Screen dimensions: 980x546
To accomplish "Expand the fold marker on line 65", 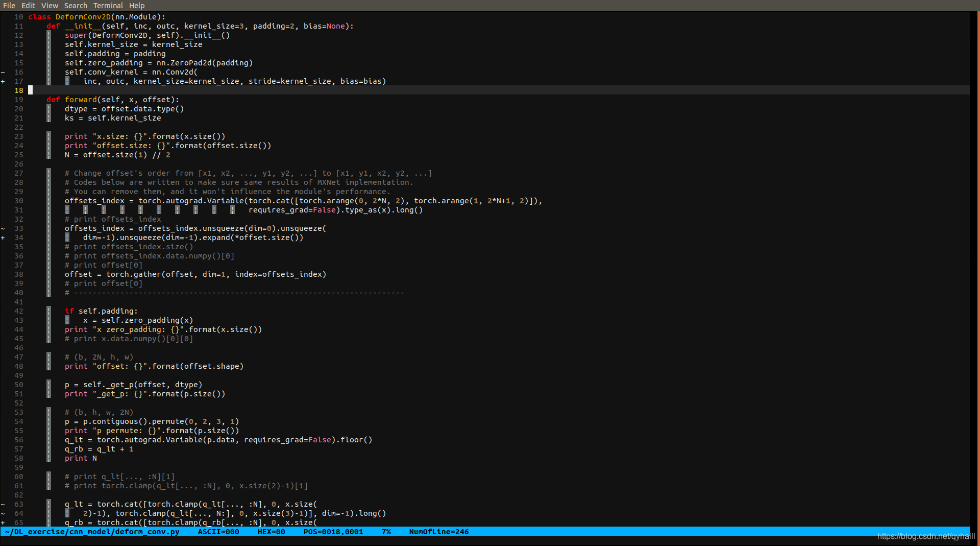I will point(3,523).
